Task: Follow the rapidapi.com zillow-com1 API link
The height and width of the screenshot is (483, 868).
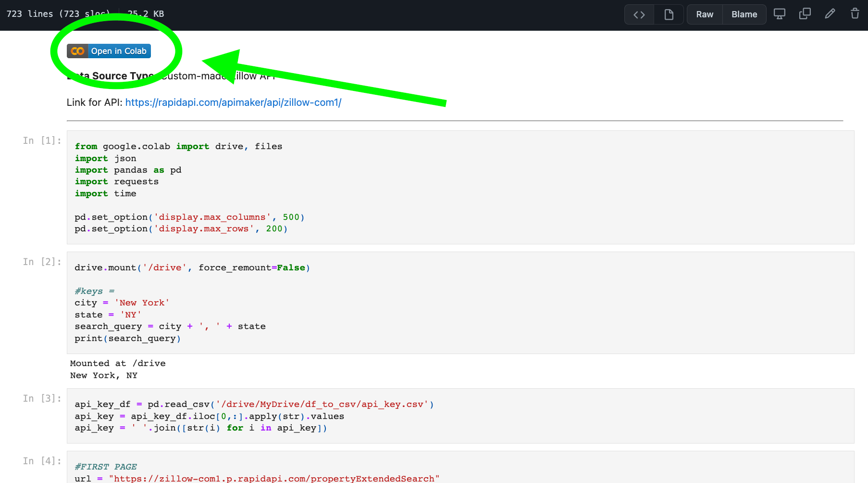Action: pos(233,102)
